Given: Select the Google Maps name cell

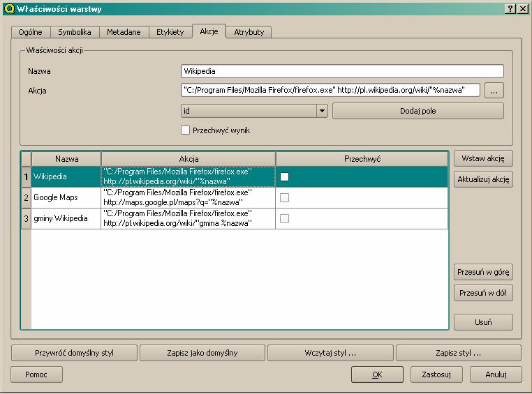Looking at the screenshot, I should (66, 197).
